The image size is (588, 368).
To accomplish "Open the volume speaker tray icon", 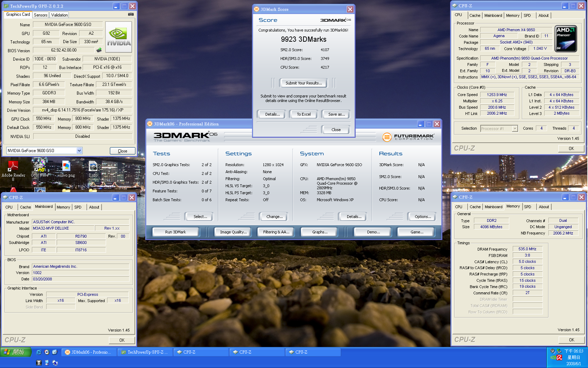I will click(x=552, y=351).
